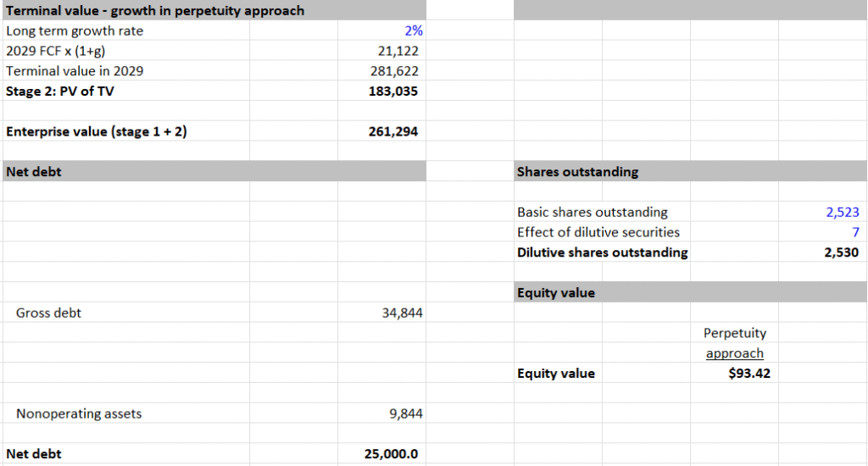Click the '2029 FCF x (1+g)' label

[55, 51]
